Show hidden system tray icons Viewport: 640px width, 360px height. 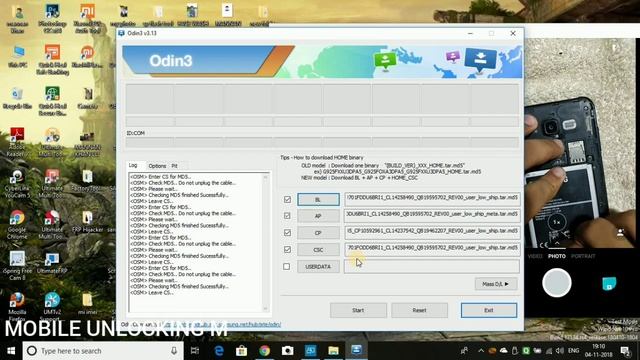point(481,351)
